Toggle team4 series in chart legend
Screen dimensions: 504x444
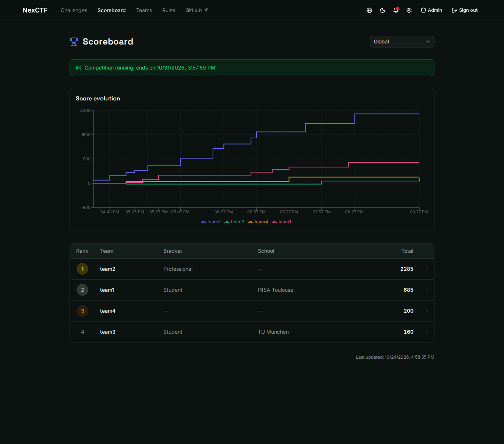[x=258, y=222]
